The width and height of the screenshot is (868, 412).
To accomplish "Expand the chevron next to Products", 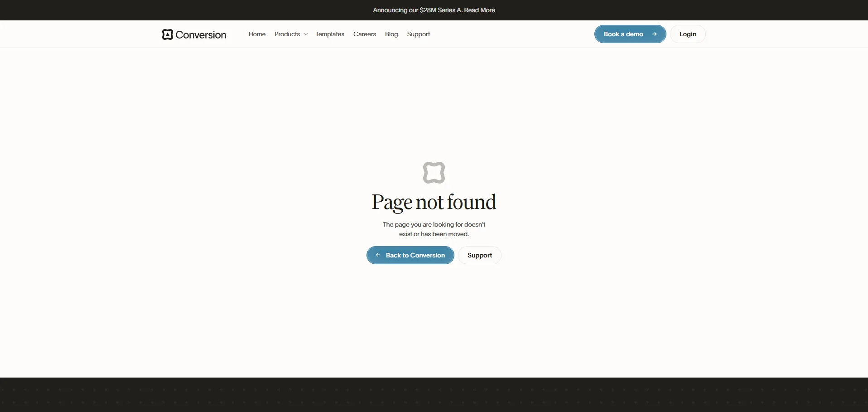I will [306, 34].
